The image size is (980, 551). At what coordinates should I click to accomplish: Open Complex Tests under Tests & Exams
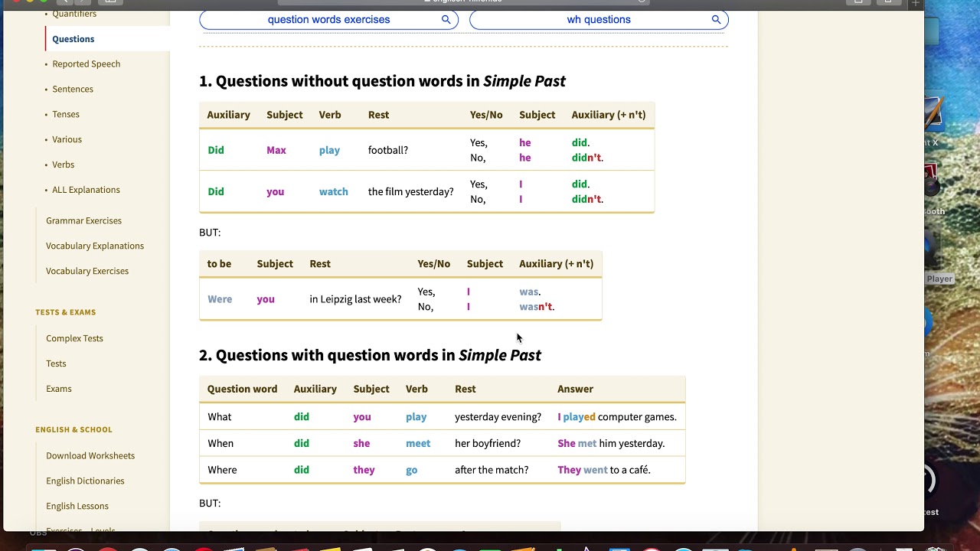pyautogui.click(x=74, y=338)
